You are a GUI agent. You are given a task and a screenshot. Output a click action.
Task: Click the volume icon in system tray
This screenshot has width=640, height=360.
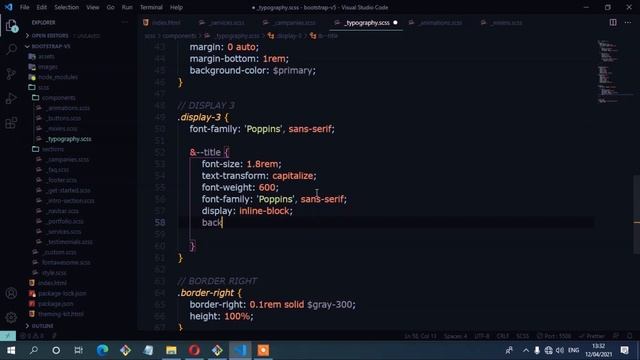click(x=560, y=350)
